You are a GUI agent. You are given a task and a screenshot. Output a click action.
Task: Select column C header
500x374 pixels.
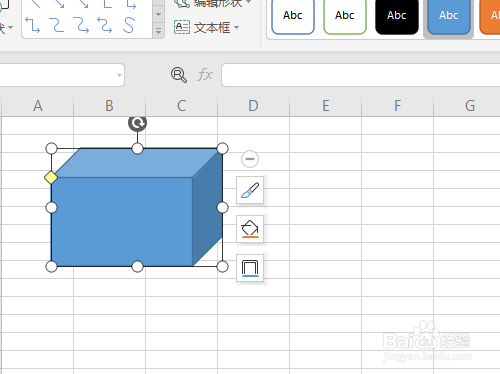181,106
